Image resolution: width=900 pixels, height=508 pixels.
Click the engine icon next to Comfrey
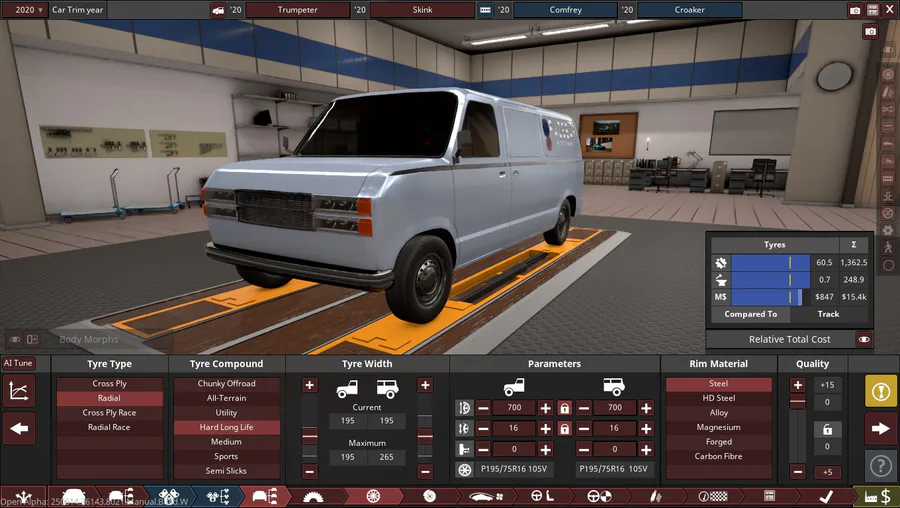pyautogui.click(x=486, y=10)
